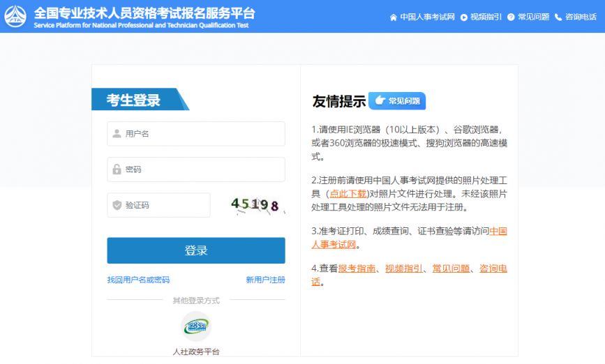Open 常见问题 in the top navigation
605x364 pixels.
[x=533, y=17]
